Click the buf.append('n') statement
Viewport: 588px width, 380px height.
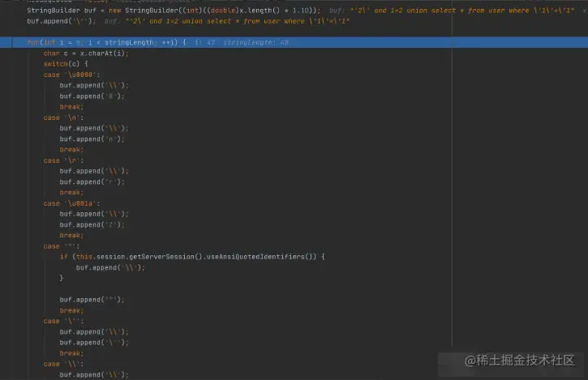pyautogui.click(x=92, y=139)
